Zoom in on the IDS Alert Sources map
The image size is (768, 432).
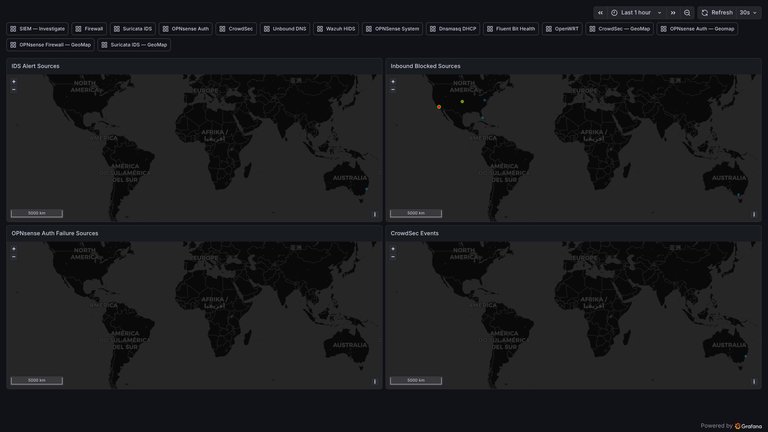coord(14,82)
